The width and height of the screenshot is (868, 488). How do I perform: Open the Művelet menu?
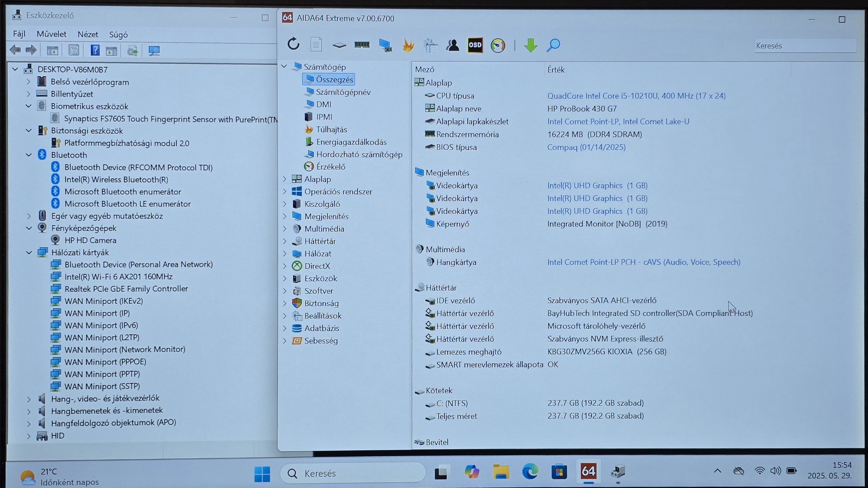[x=51, y=34]
